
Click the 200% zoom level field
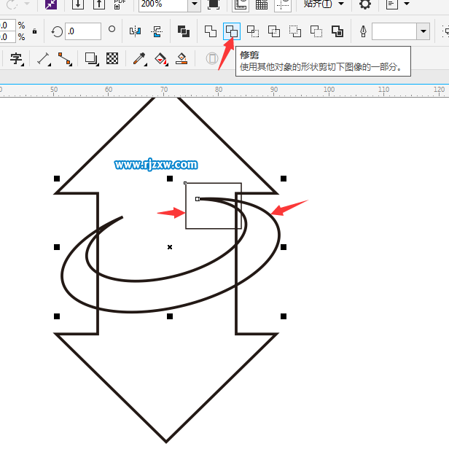163,4
